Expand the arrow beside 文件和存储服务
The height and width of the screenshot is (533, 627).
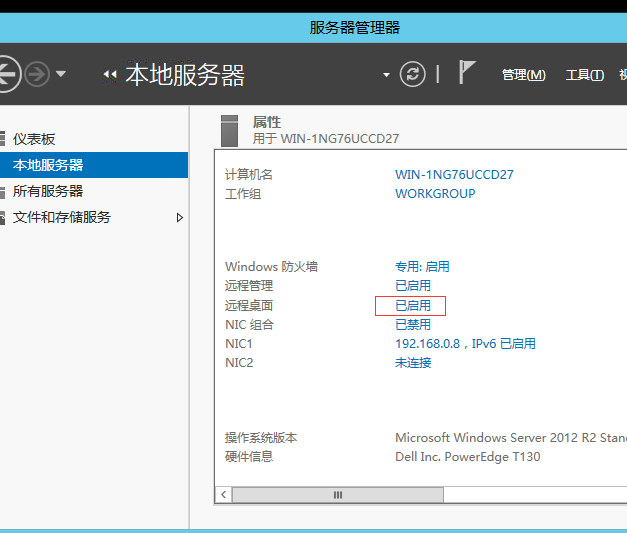(180, 218)
